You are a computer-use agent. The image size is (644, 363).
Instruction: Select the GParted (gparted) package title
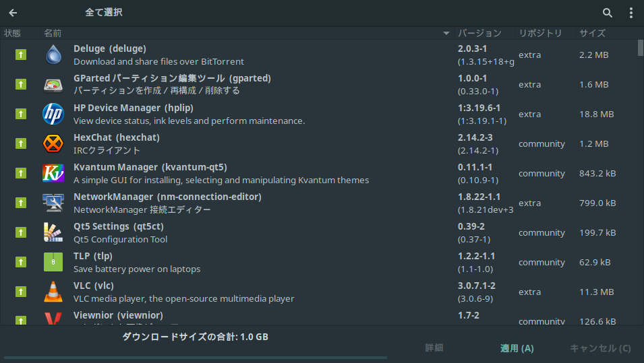[x=172, y=78]
